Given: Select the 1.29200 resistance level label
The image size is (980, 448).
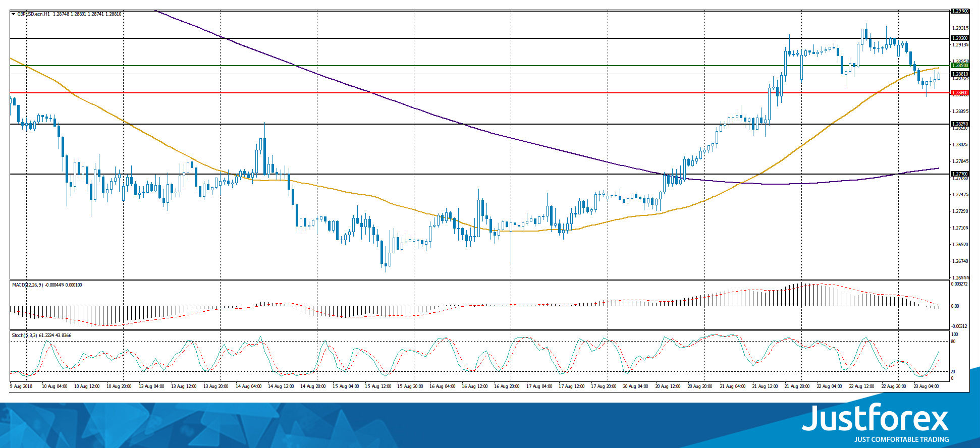Looking at the screenshot, I should [959, 38].
